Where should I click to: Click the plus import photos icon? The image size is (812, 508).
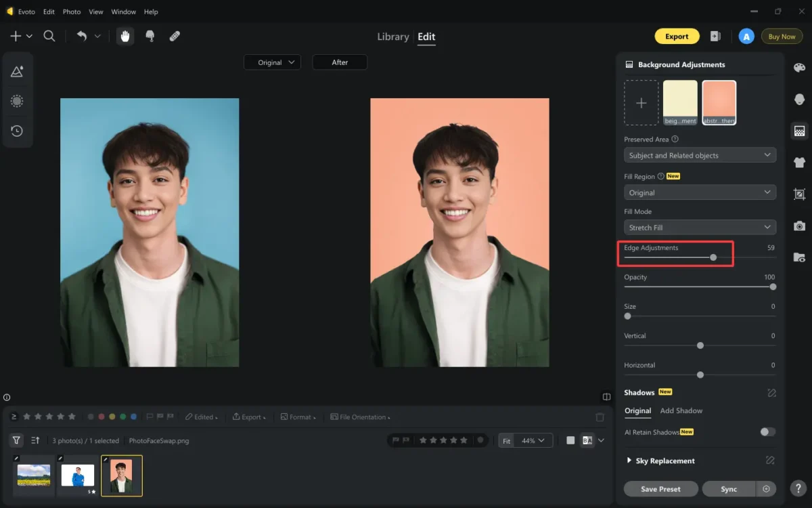coord(16,37)
